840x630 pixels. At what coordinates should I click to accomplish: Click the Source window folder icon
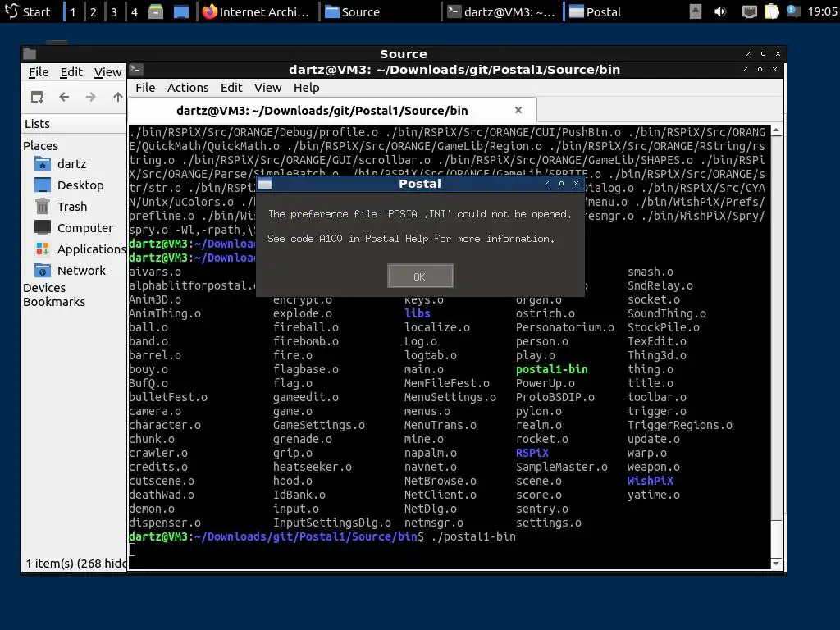point(30,53)
